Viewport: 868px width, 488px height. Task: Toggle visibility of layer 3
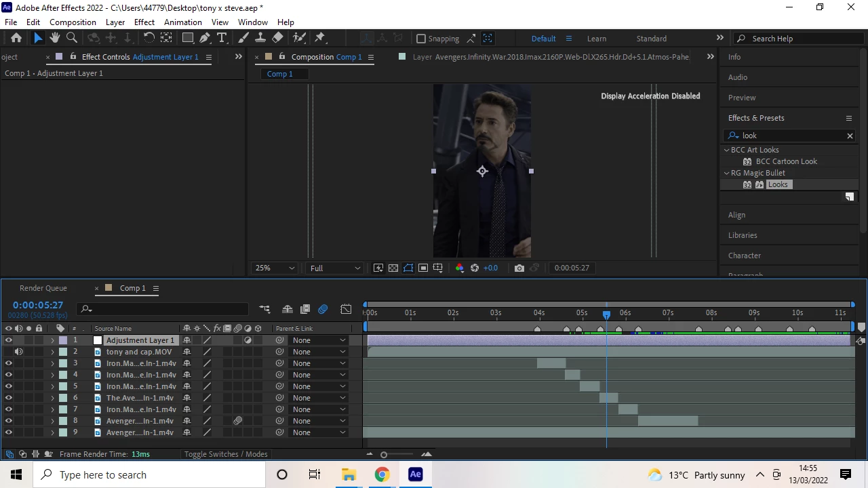[9, 363]
